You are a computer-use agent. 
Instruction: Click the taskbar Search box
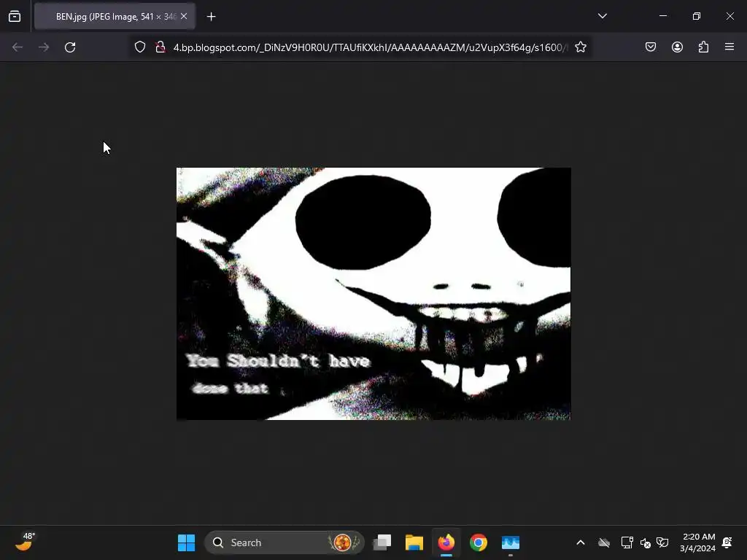(x=285, y=542)
